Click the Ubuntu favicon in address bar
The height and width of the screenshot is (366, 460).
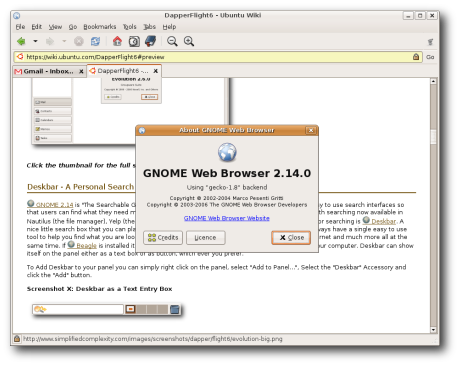pyautogui.click(x=20, y=57)
